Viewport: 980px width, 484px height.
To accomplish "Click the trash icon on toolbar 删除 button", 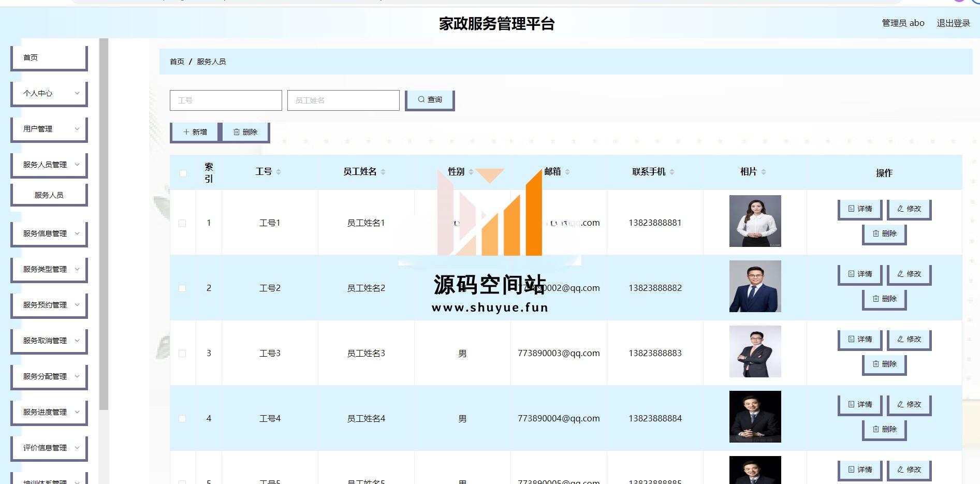I will [x=237, y=132].
